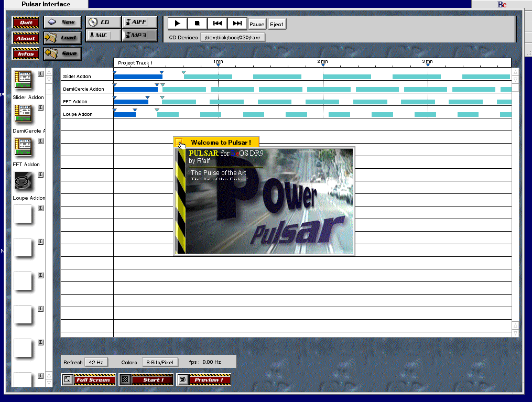
Task: Click the timeline scrollbar bottom down arrow
Action: [515, 333]
